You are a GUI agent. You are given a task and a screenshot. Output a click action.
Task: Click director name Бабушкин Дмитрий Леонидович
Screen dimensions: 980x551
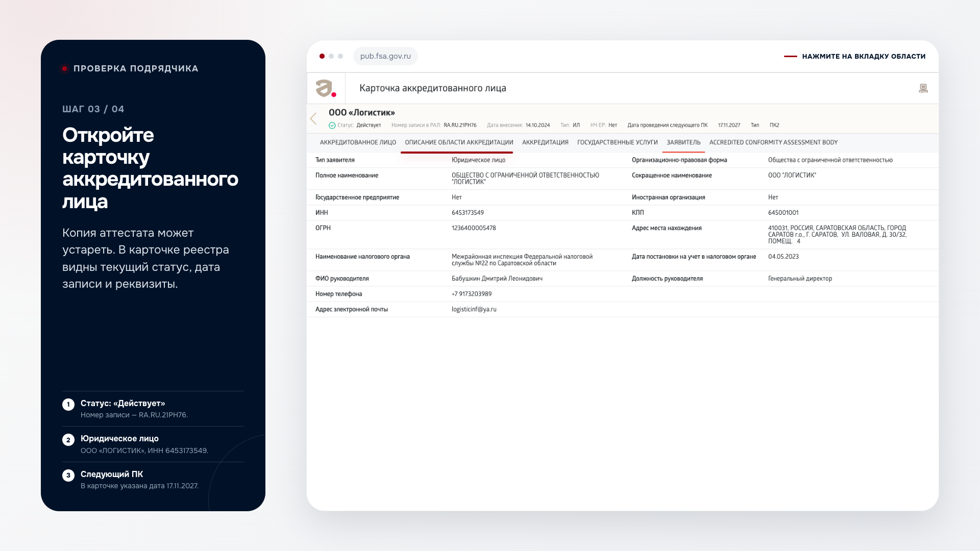click(x=497, y=279)
